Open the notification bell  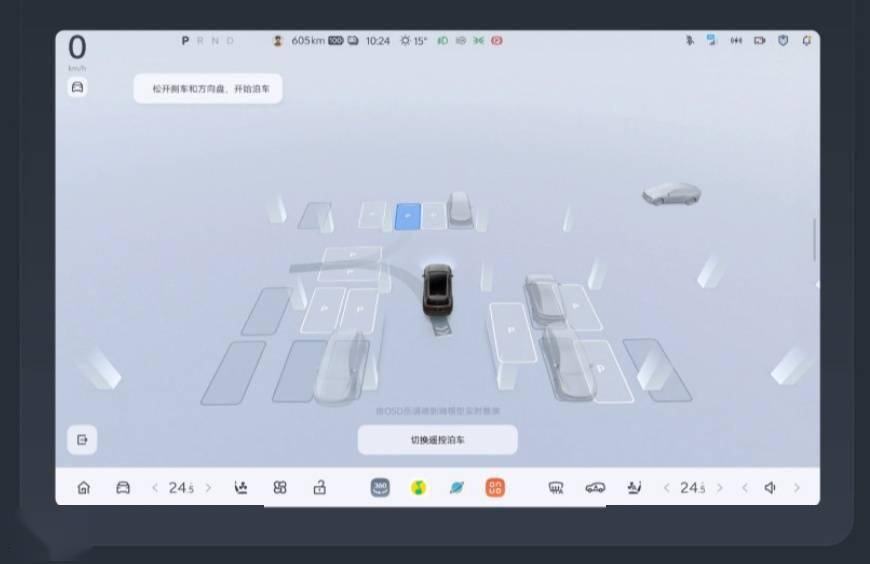click(806, 41)
